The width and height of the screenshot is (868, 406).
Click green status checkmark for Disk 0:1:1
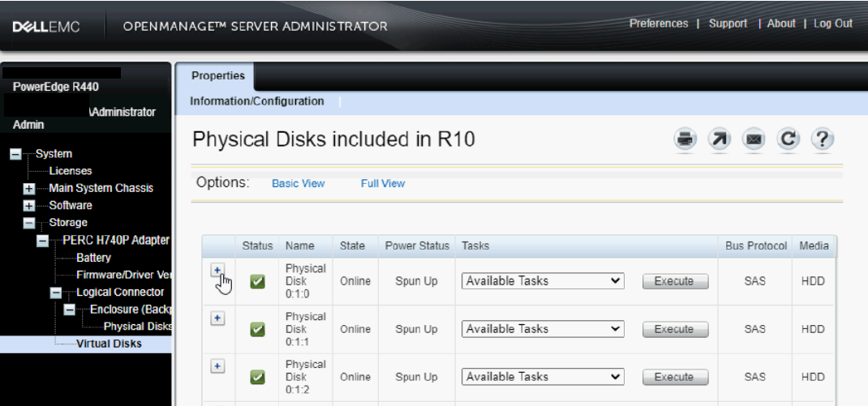(x=257, y=330)
